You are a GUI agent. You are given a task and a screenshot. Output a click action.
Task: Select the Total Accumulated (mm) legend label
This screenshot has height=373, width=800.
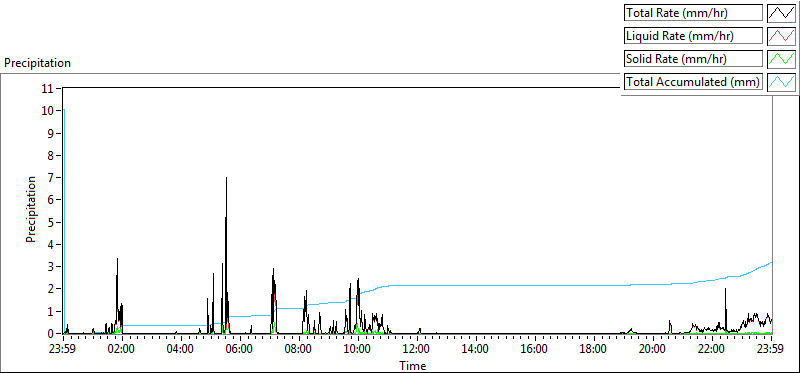point(693,82)
